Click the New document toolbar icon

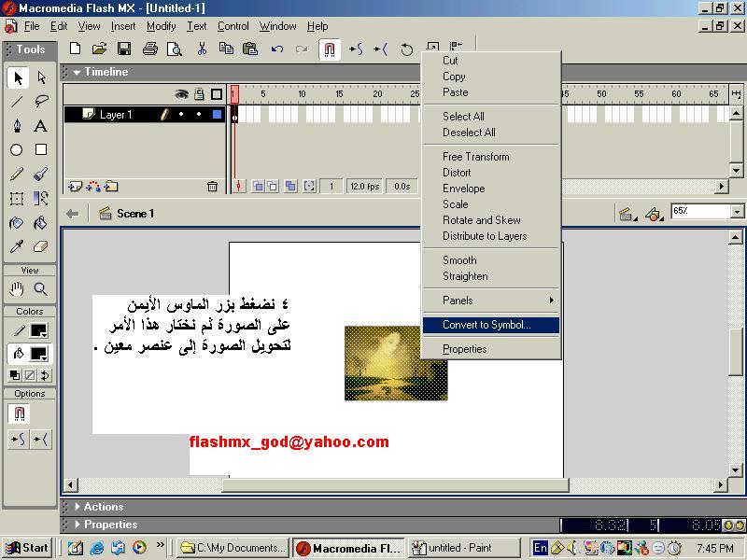(x=75, y=49)
